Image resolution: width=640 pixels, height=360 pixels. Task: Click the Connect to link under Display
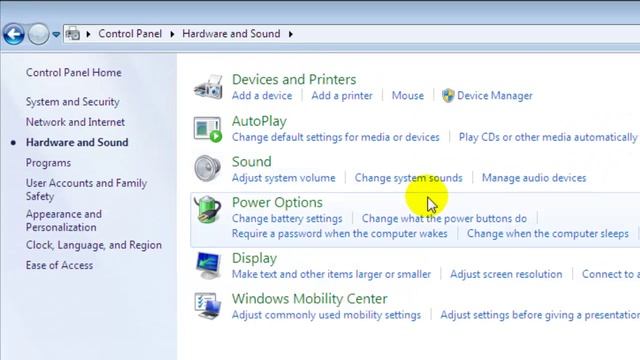tap(611, 274)
